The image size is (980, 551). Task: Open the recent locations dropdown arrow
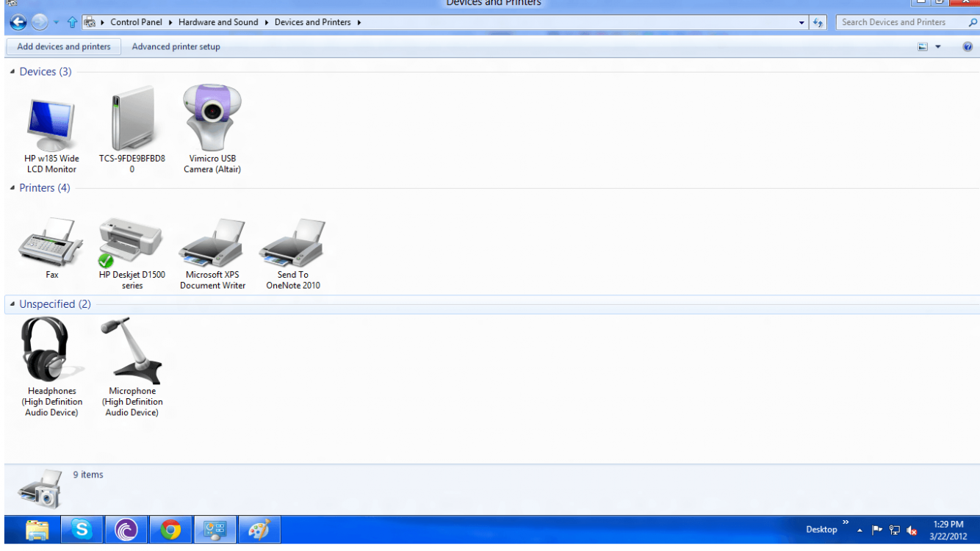tap(57, 23)
